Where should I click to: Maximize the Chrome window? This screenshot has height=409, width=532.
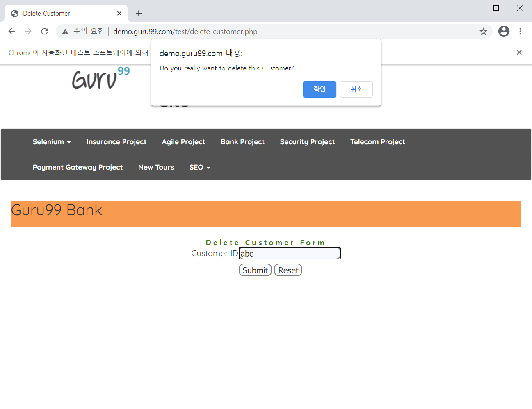pyautogui.click(x=496, y=8)
